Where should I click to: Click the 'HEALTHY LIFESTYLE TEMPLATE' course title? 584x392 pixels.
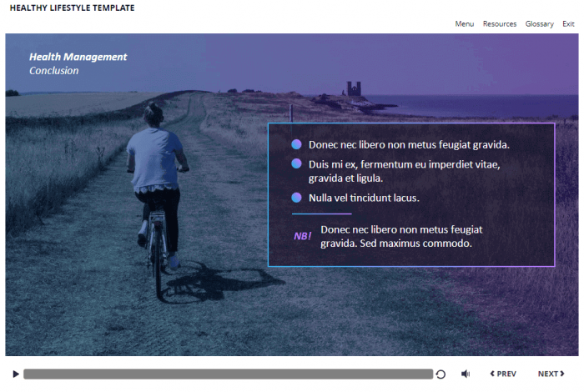pyautogui.click(x=72, y=8)
